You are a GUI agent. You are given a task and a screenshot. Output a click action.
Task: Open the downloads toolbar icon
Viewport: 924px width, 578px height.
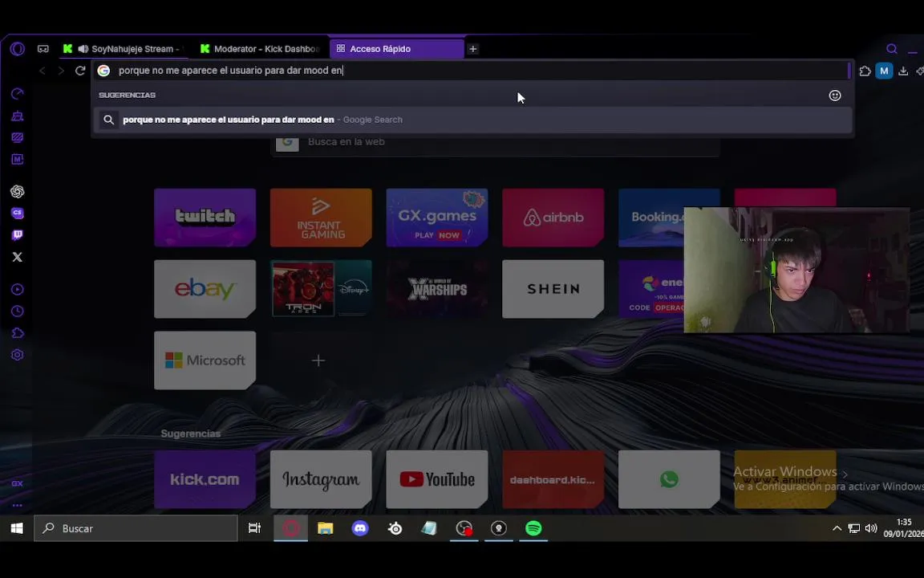coord(903,71)
